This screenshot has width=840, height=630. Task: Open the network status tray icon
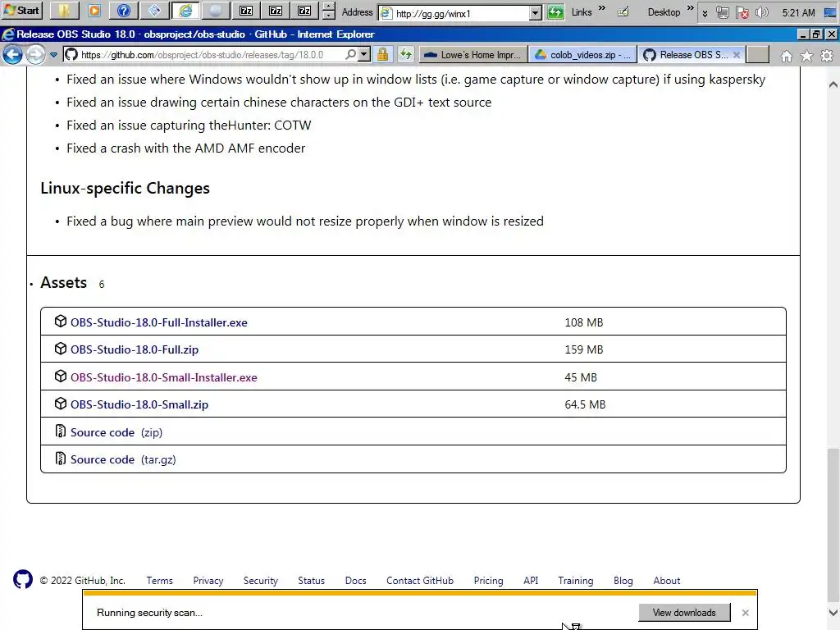point(722,12)
